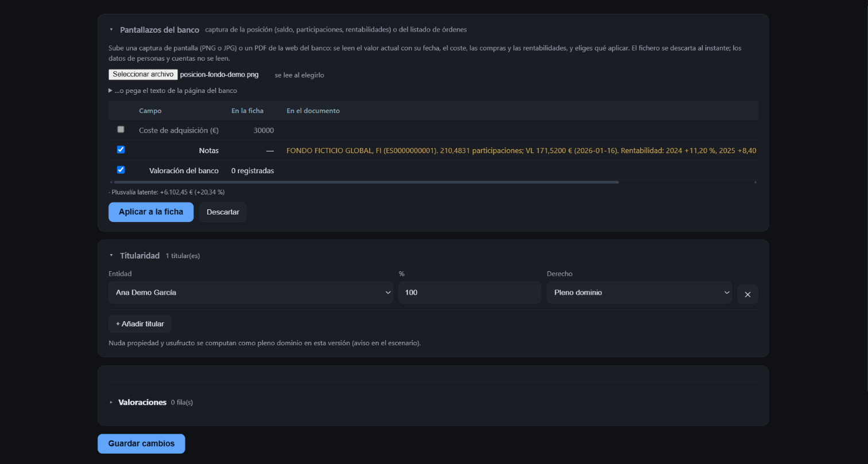The image size is (868, 464).
Task: Click the Descartar button
Action: [223, 212]
